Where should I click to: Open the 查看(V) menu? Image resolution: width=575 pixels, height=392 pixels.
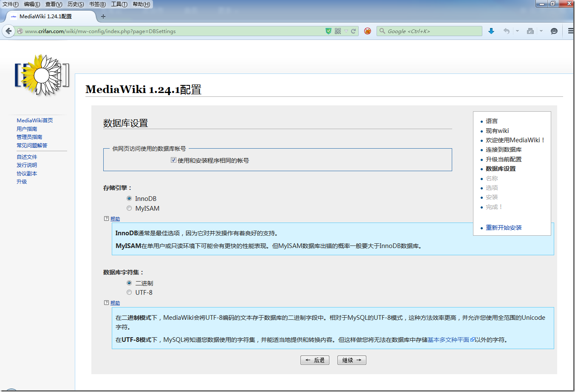pyautogui.click(x=54, y=4)
